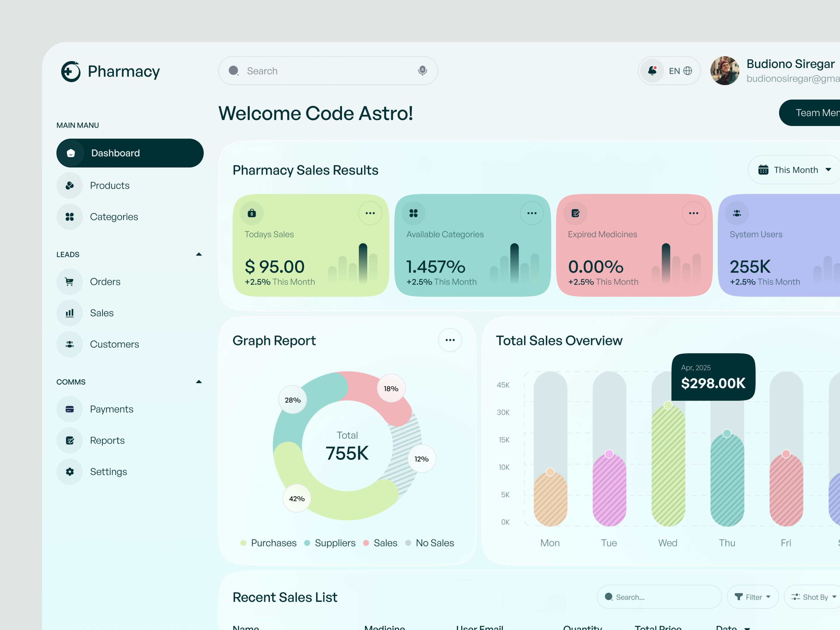Open the Payments card icon
840x630 pixels.
coord(70,409)
